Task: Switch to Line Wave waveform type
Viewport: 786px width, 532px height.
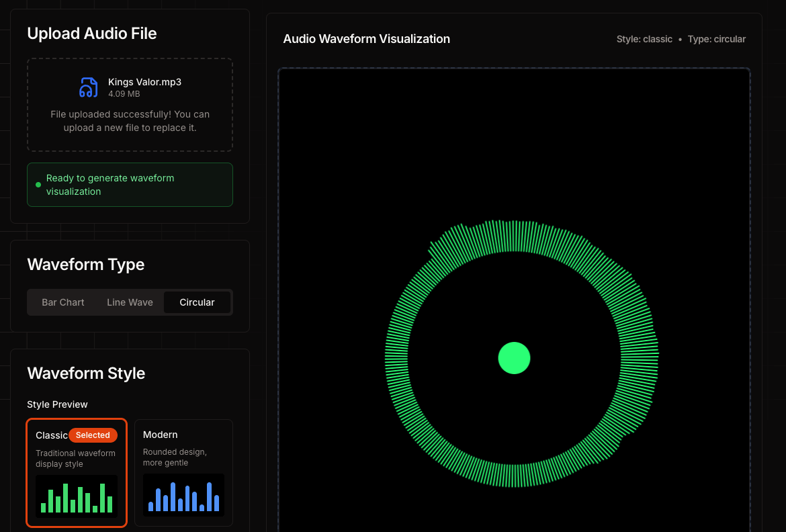Action: (130, 302)
